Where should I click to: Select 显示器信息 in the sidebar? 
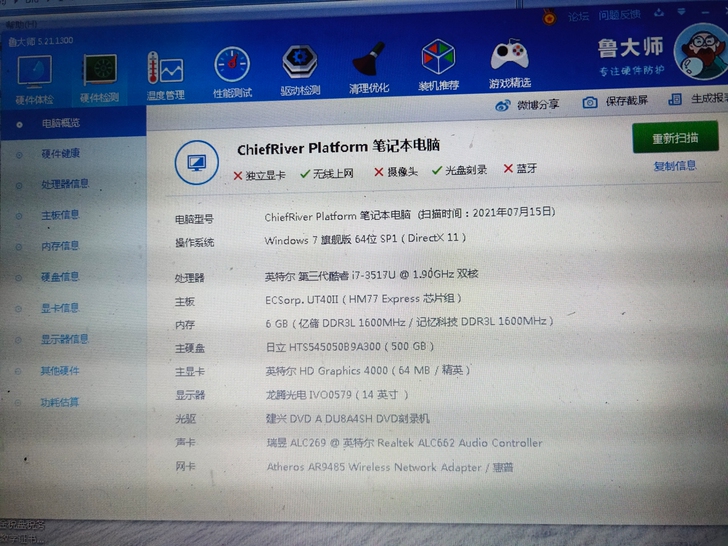(65, 339)
